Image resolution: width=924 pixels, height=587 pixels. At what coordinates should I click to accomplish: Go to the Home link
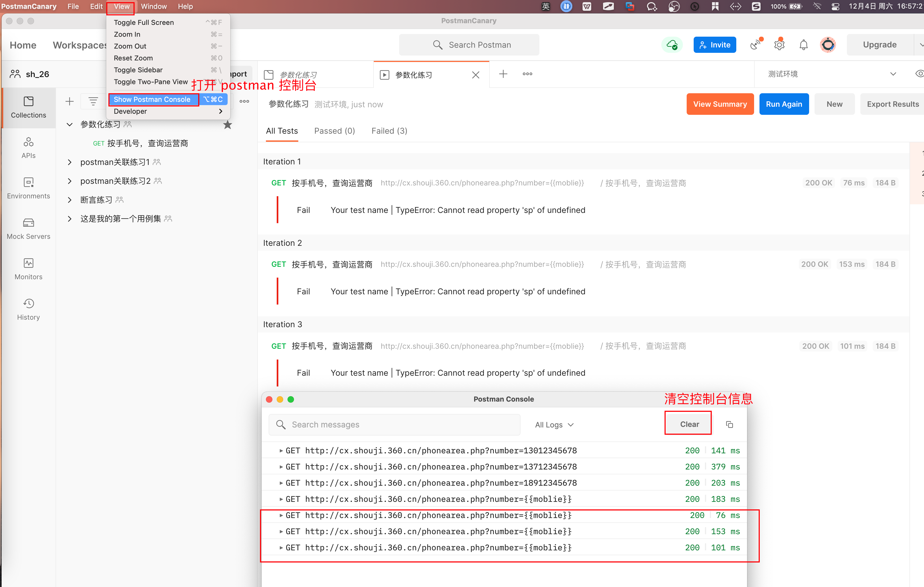click(23, 45)
